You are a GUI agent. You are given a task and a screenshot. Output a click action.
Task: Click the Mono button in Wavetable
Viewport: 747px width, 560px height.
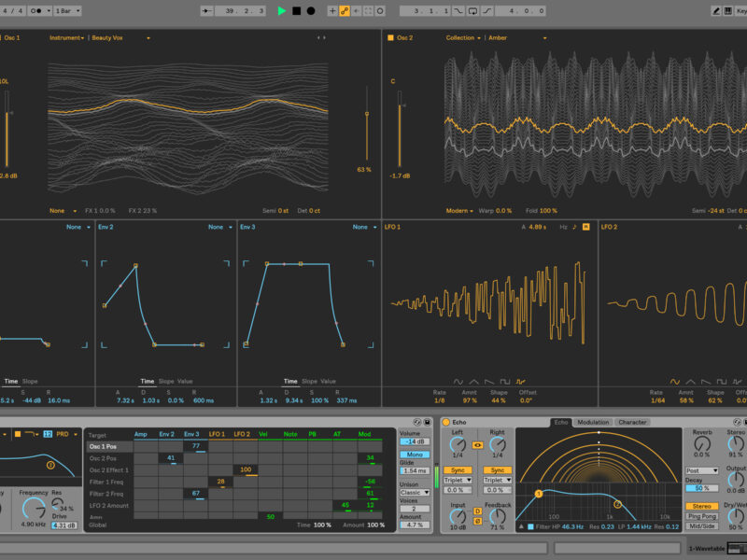click(414, 455)
